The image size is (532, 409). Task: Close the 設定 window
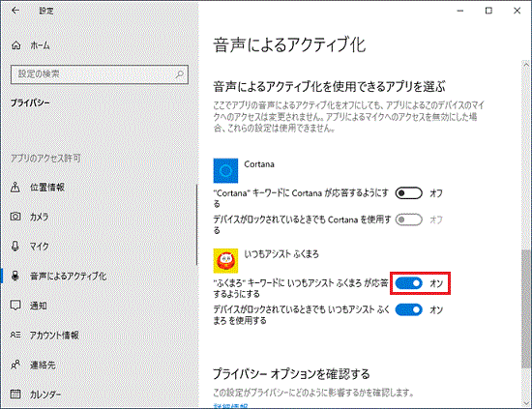coord(517,11)
